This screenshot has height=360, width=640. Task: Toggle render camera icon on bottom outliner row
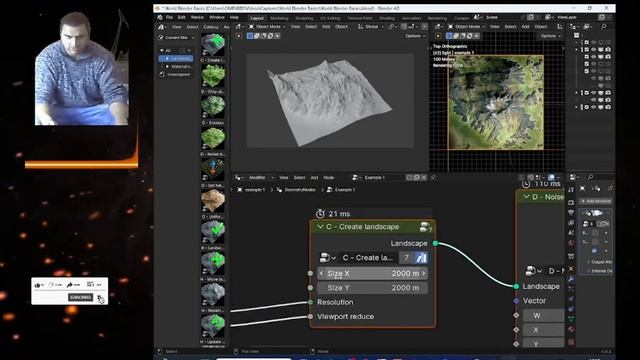coord(608,107)
